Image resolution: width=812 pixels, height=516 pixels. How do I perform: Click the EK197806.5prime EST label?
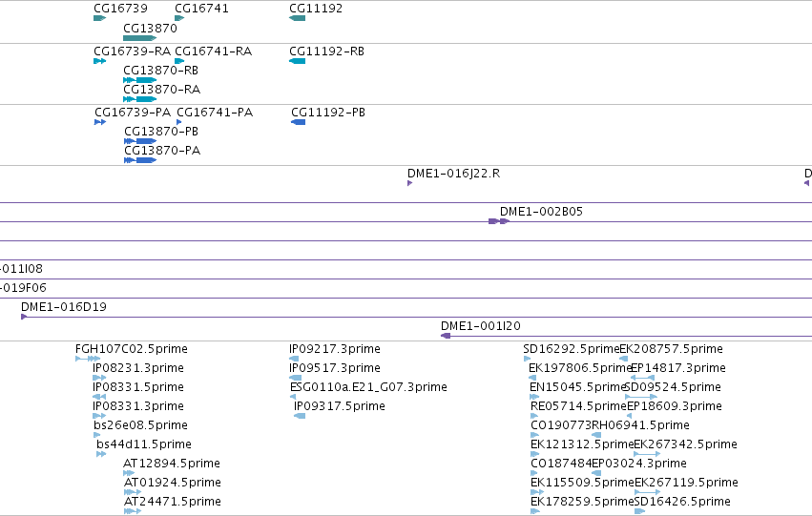(580, 368)
